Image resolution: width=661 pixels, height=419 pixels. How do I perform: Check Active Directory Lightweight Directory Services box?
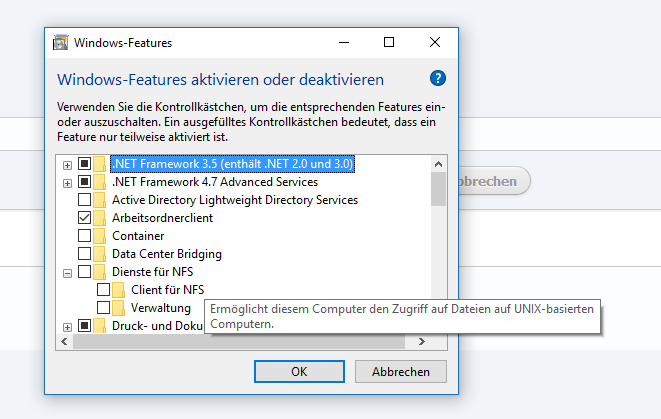(x=84, y=199)
